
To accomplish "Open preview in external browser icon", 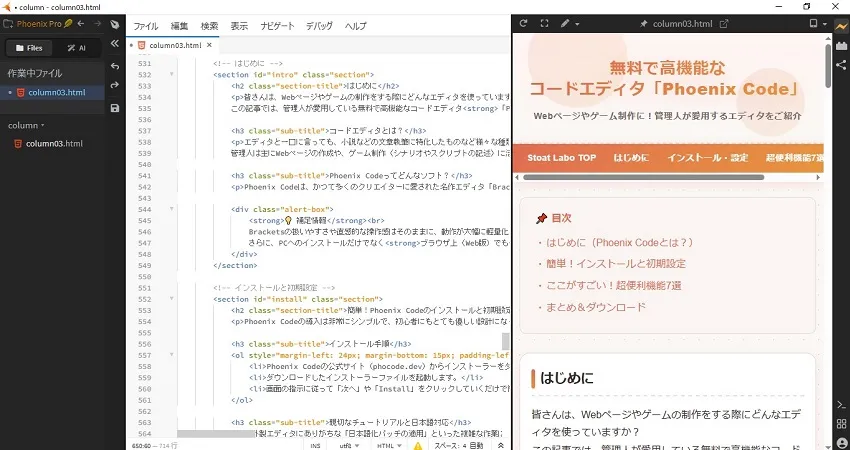I will pos(724,24).
